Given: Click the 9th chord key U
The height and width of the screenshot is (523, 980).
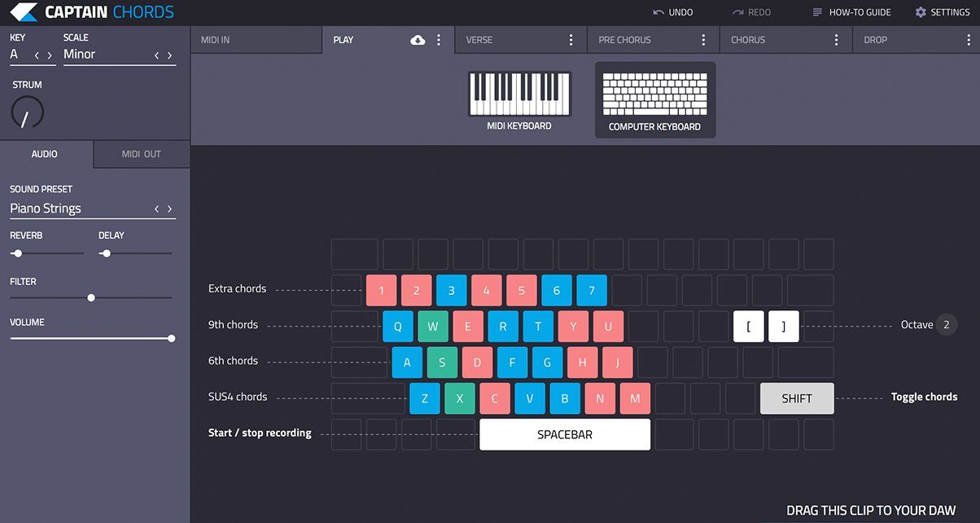Looking at the screenshot, I should pos(608,326).
